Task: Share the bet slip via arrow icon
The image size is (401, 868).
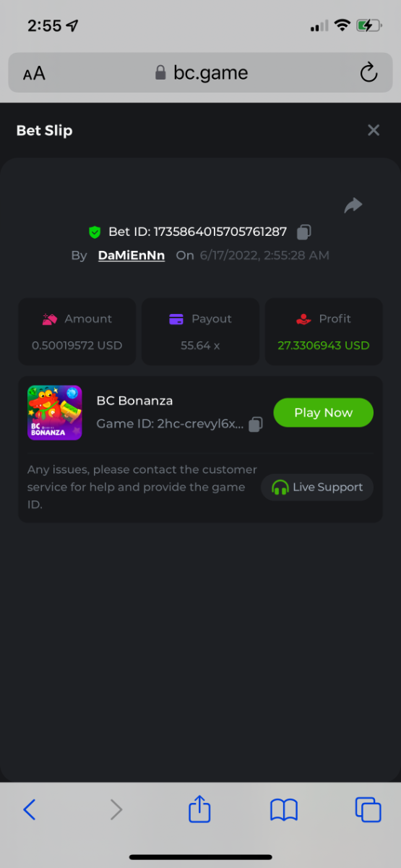Action: (x=353, y=206)
